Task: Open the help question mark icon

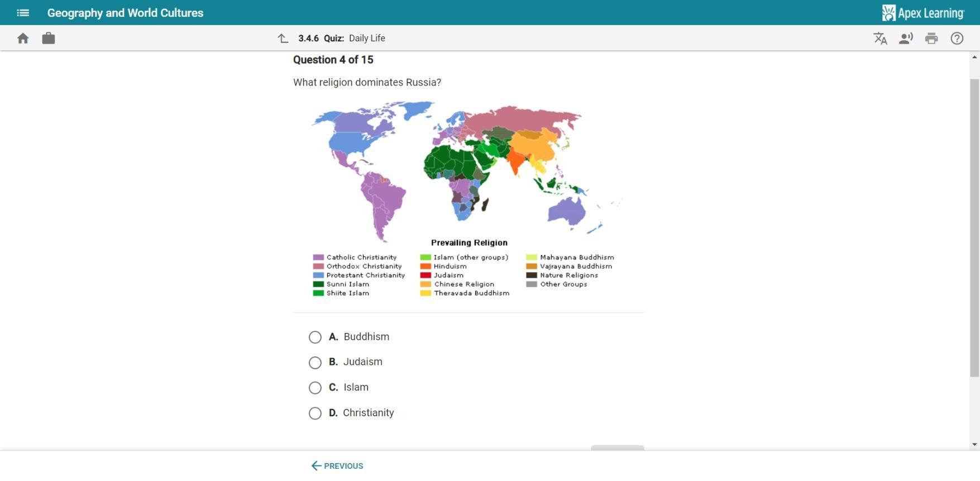Action: [x=957, y=38]
